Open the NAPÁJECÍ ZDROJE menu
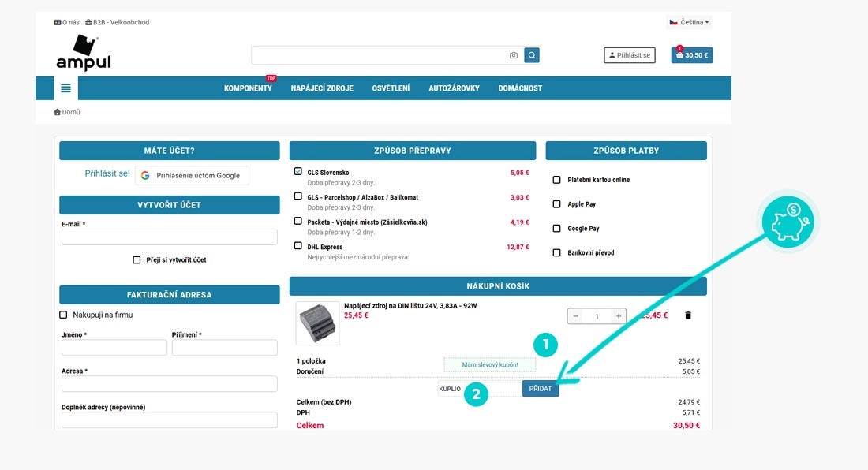 [x=322, y=88]
